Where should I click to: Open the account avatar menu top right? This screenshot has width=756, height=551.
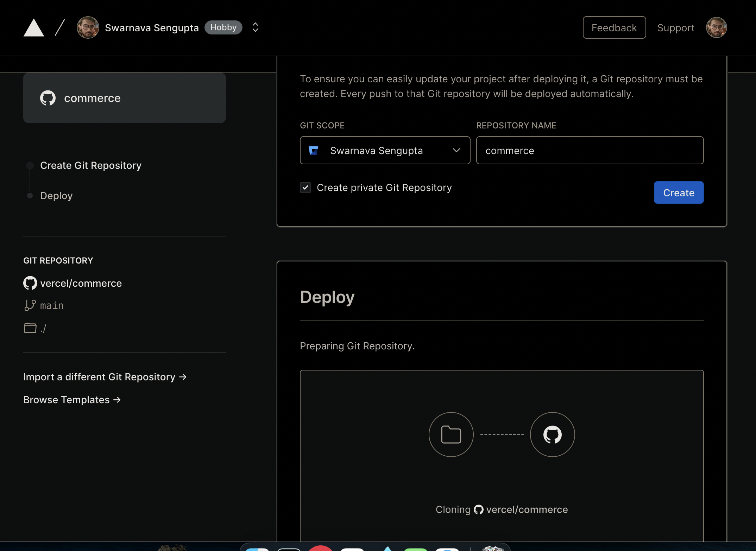717,27
